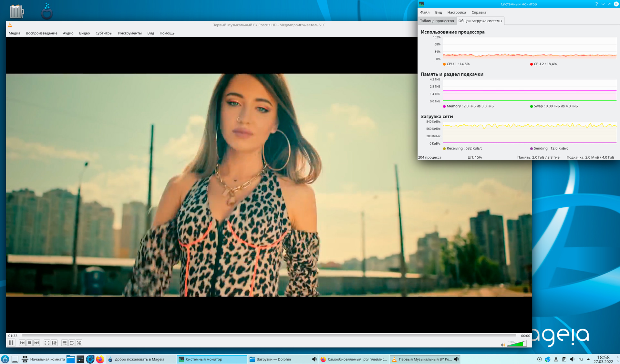The height and width of the screenshot is (364, 620).
Task: Open Настройка menu in system monitor
Action: pos(456,12)
